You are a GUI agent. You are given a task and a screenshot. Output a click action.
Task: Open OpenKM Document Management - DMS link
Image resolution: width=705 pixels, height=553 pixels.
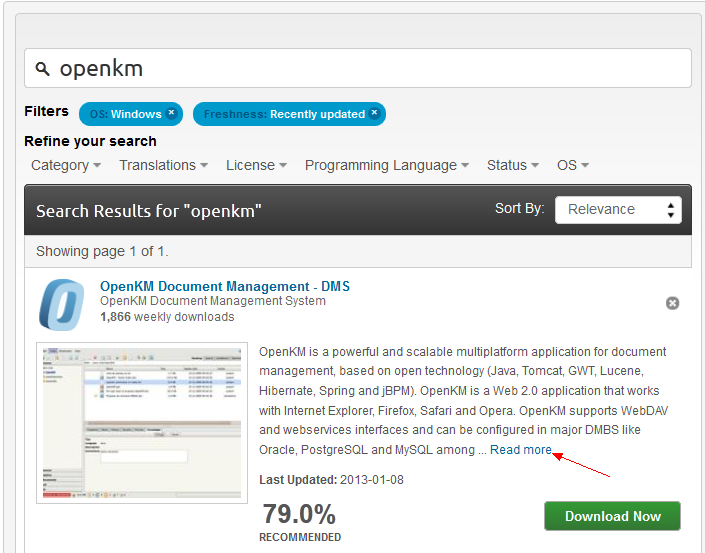(x=225, y=286)
